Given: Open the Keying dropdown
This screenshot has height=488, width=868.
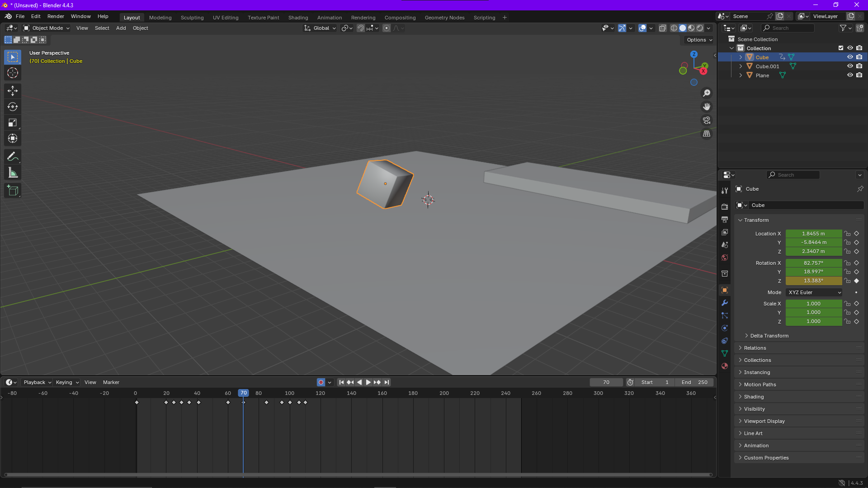Looking at the screenshot, I should click(x=67, y=382).
